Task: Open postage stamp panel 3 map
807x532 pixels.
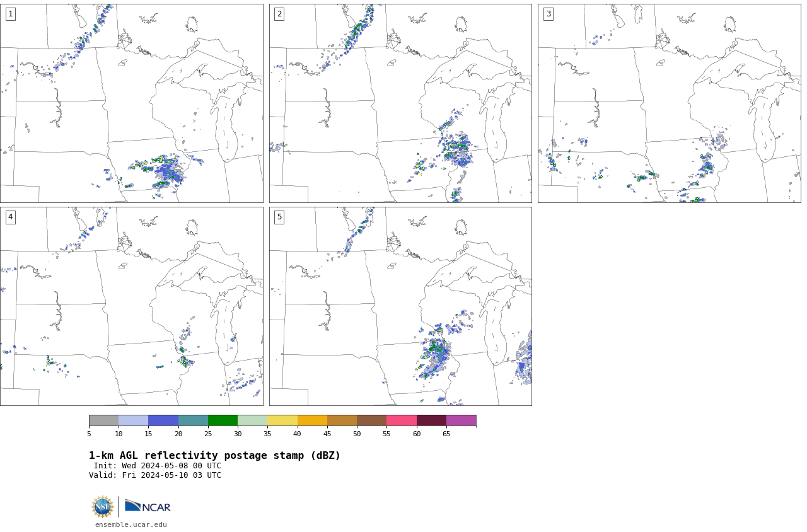Action: coord(669,103)
